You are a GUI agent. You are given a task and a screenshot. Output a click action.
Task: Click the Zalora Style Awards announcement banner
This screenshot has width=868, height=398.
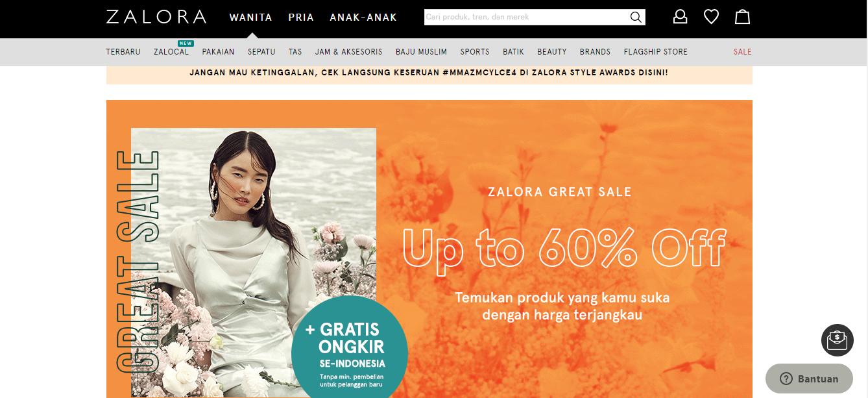[x=429, y=73]
